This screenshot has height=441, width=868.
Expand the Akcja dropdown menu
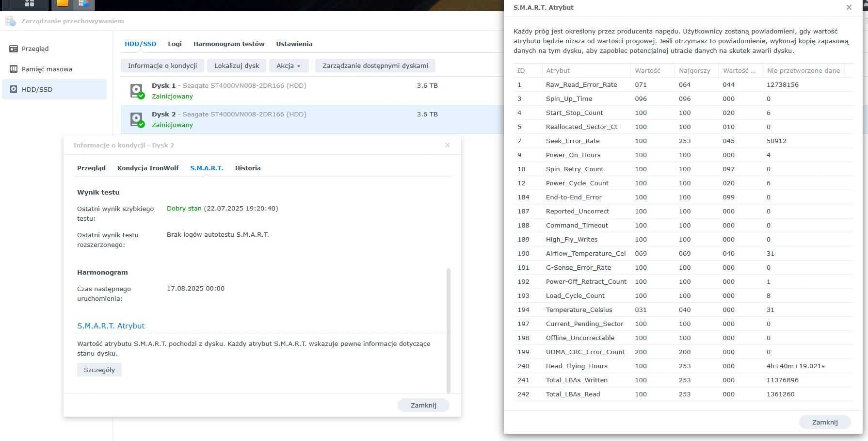pyautogui.click(x=289, y=65)
